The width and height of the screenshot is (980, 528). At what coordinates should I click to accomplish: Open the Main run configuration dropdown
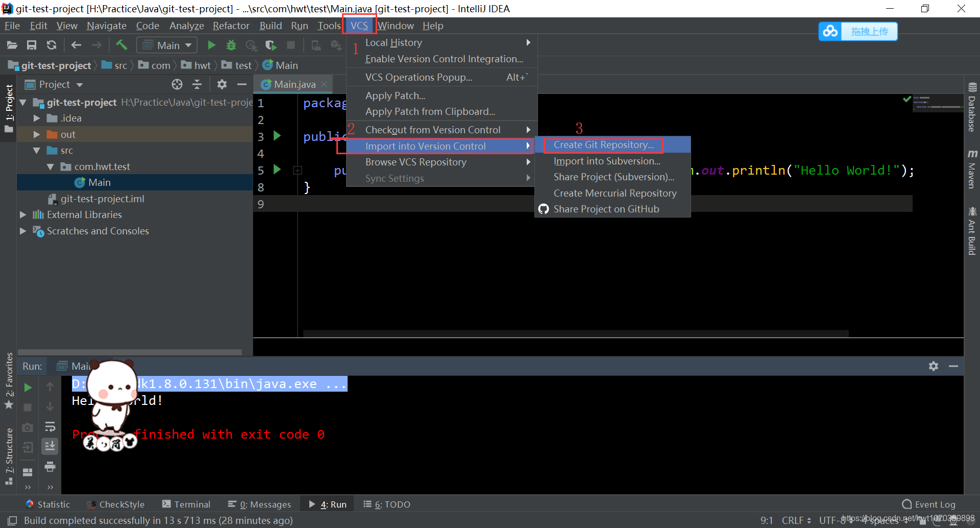click(167, 45)
